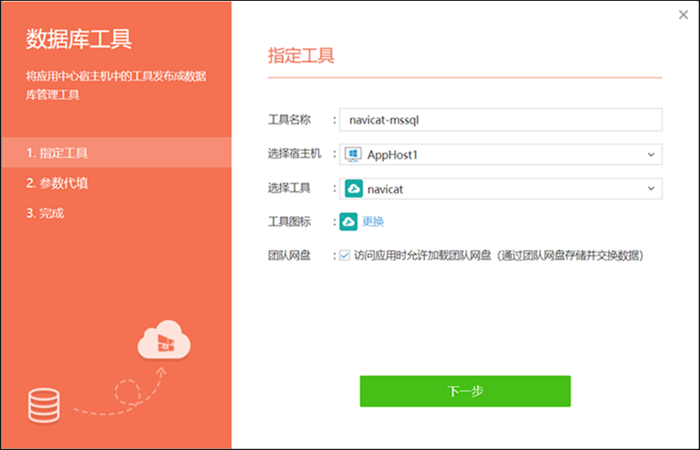Expand the 选择宿主机 dropdown arrow
700x450 pixels.
pyautogui.click(x=650, y=154)
